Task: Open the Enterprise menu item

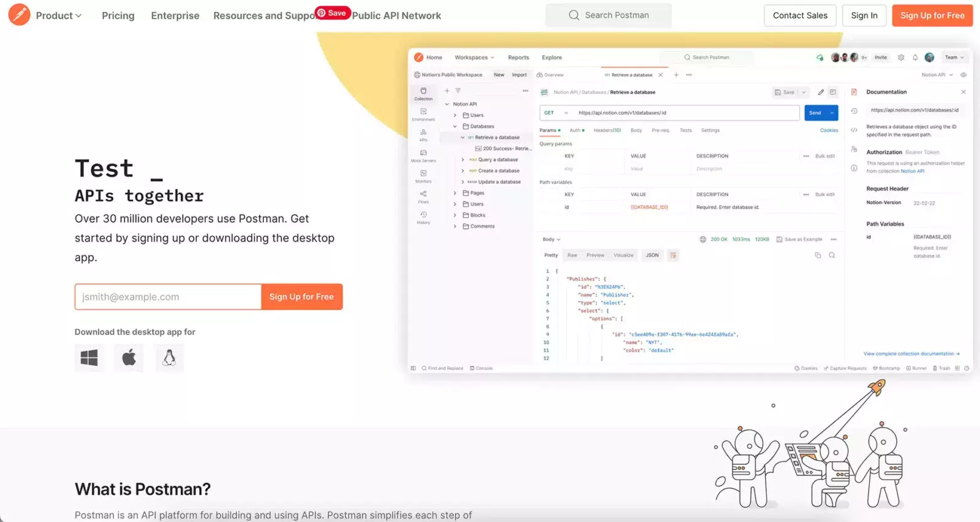Action: pyautogui.click(x=175, y=15)
